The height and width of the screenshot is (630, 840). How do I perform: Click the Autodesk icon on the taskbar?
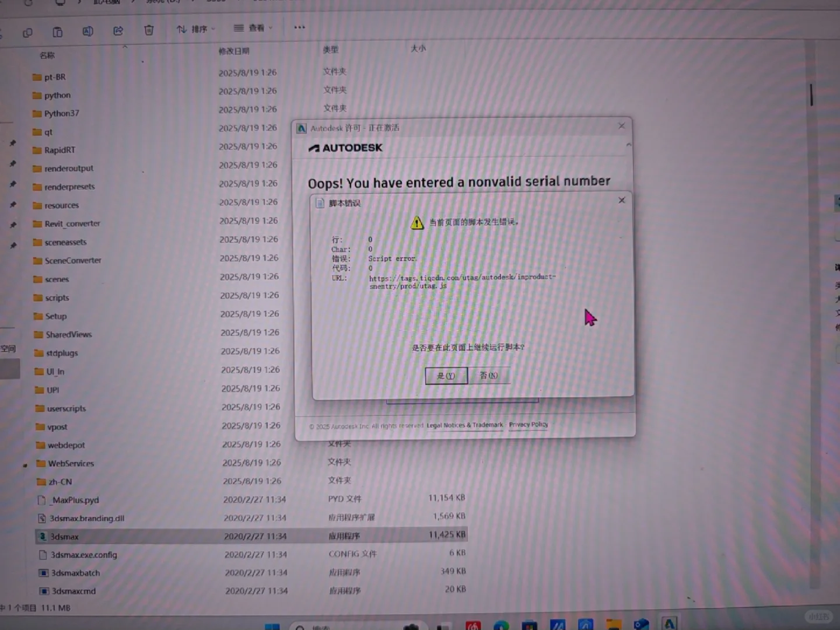[669, 624]
